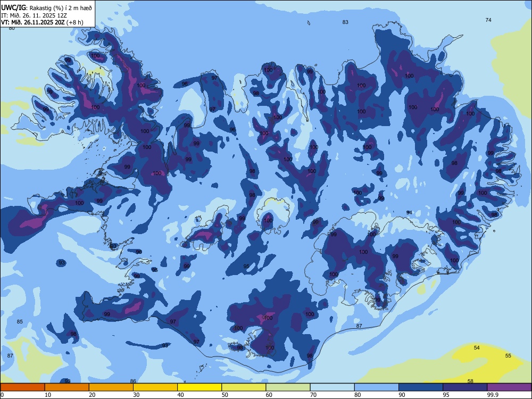Select the pale yellow 50–60 legend swatch

(x=244, y=387)
